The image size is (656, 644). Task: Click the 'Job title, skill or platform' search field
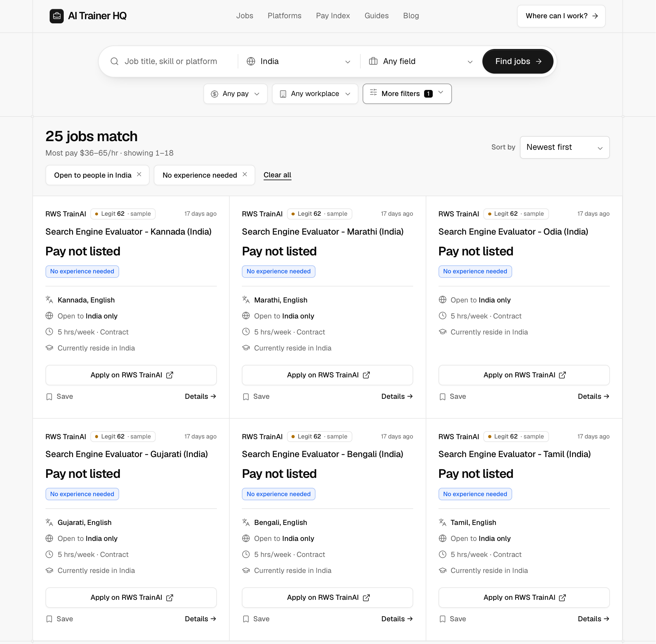click(x=171, y=61)
